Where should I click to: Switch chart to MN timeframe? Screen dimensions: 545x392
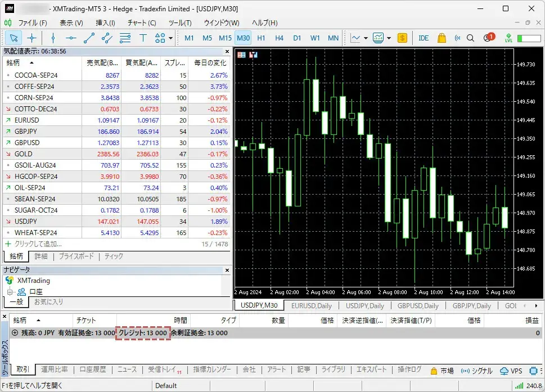pos(333,38)
